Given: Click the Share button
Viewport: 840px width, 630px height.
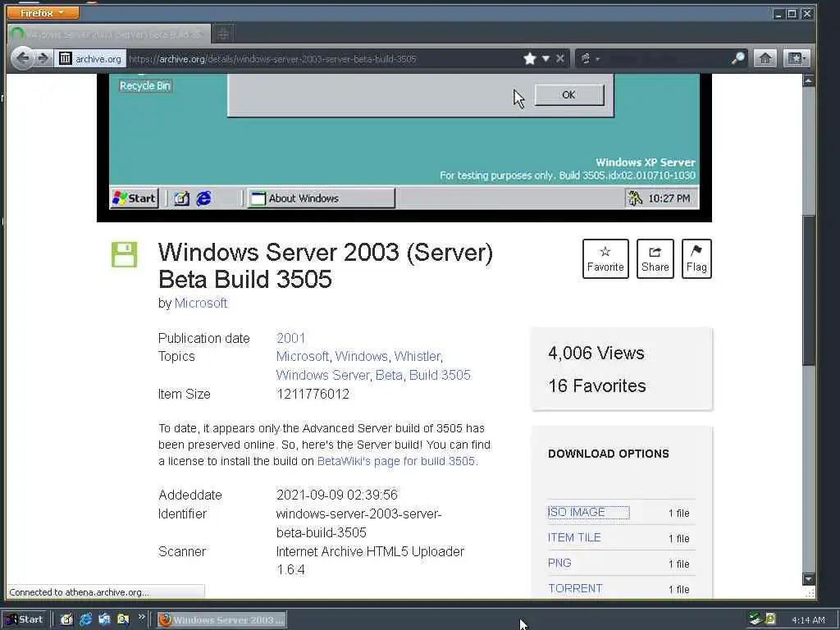Looking at the screenshot, I should [655, 258].
